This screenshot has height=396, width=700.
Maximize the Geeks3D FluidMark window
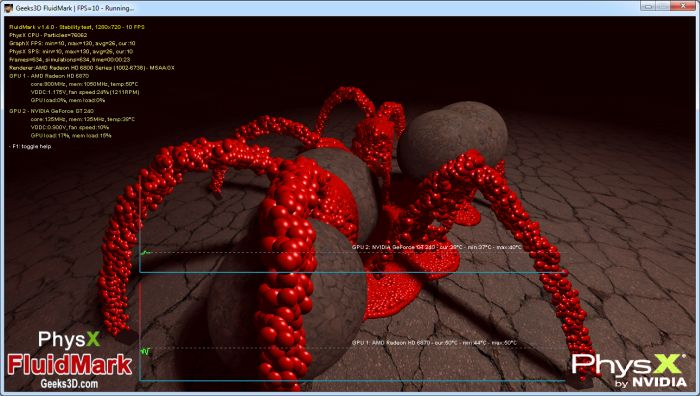tap(663, 6)
